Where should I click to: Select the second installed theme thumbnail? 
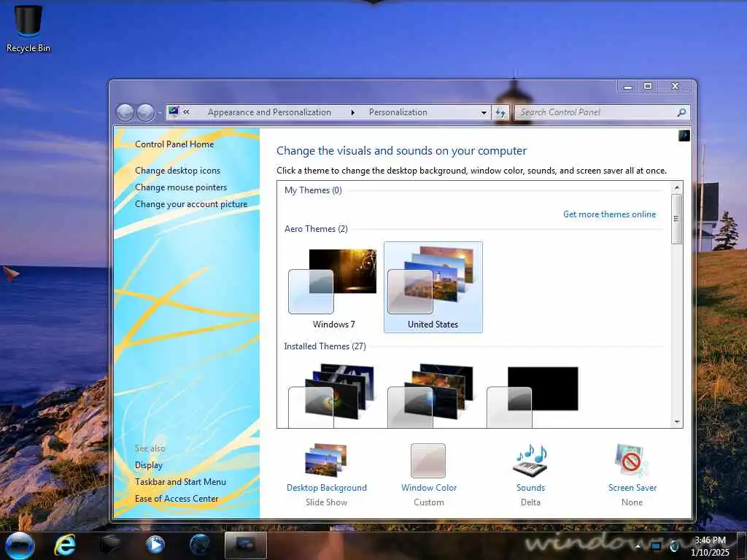pos(433,395)
